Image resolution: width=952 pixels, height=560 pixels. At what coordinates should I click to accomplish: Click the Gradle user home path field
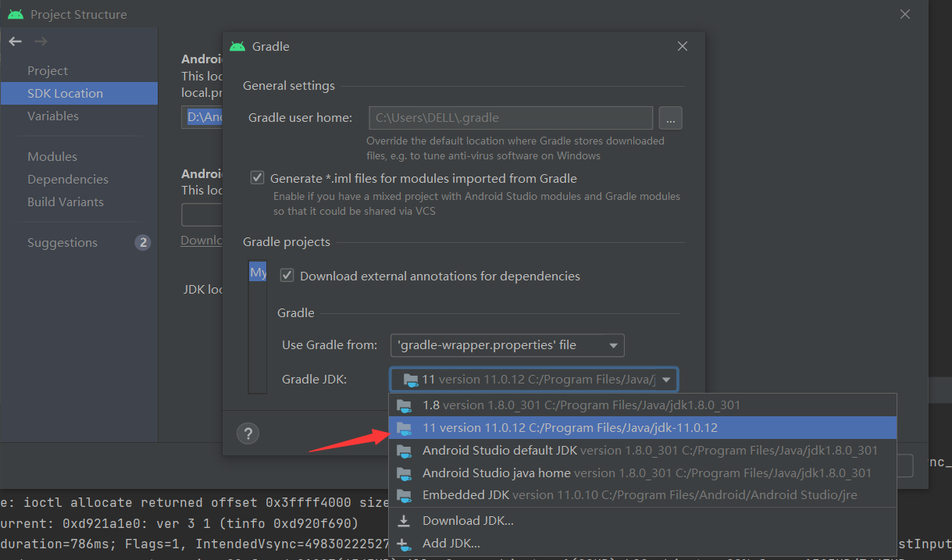(511, 118)
